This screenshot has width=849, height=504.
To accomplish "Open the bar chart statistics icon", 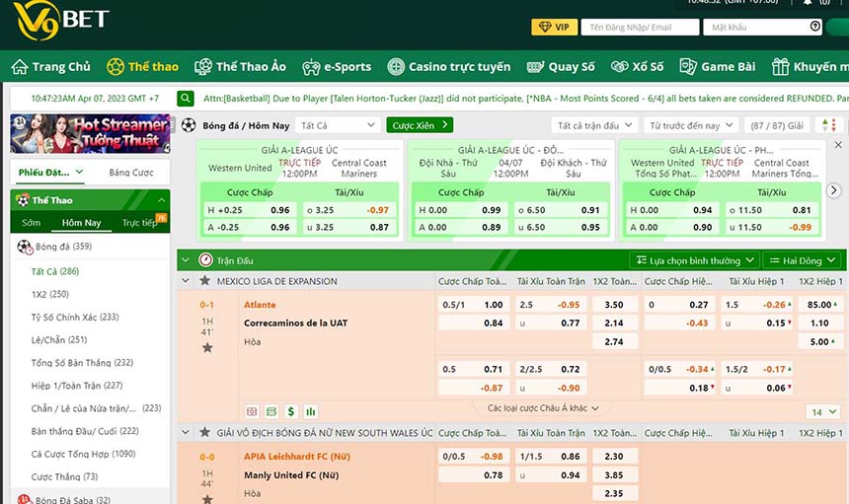I will point(310,411).
